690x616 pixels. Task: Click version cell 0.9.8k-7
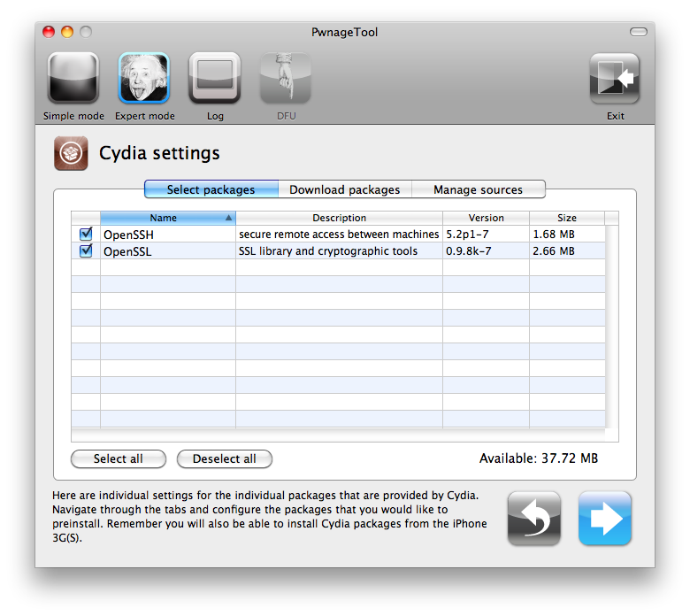click(468, 251)
